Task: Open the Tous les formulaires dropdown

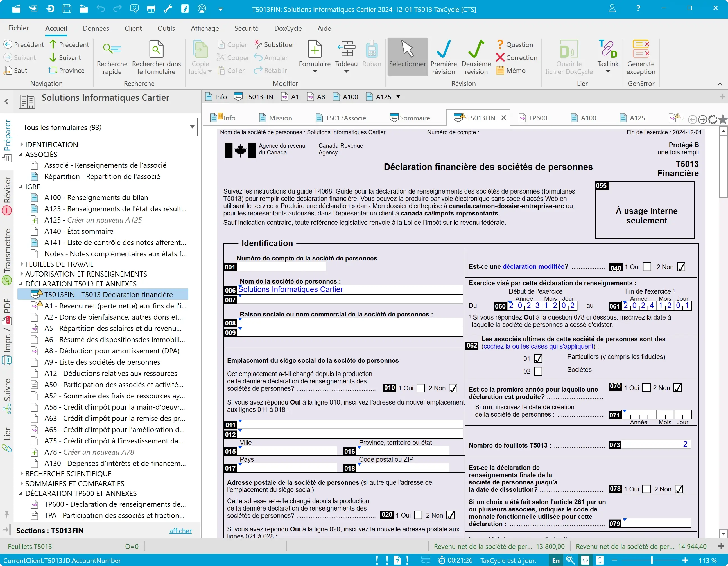Action: pyautogui.click(x=192, y=127)
